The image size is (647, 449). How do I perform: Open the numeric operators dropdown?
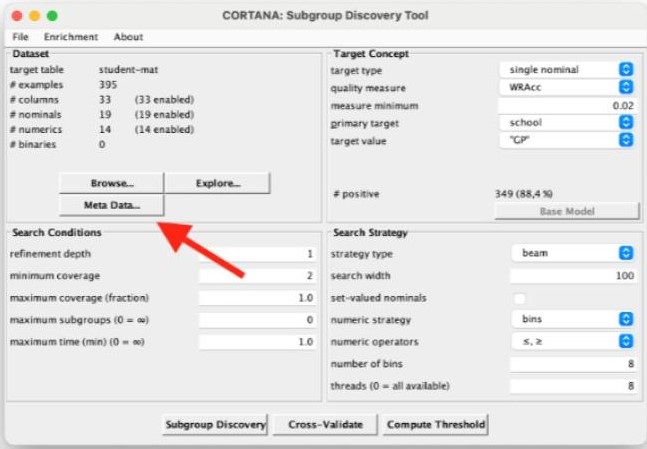click(x=573, y=341)
